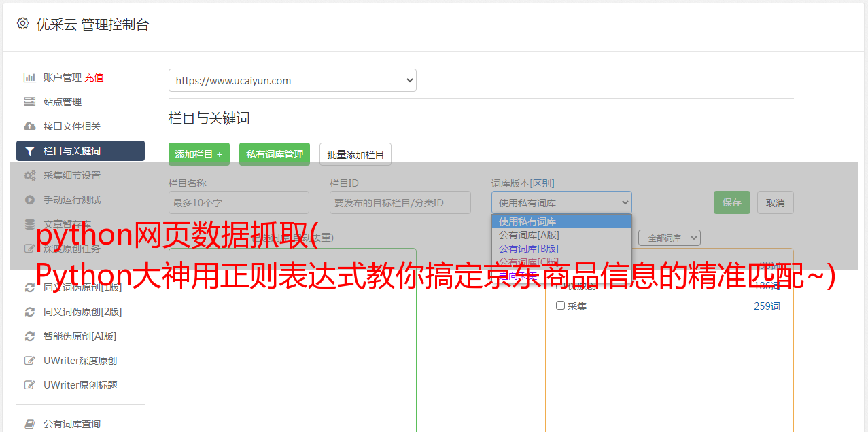Click the red 充值 link
The height and width of the screenshot is (432, 868).
point(94,77)
